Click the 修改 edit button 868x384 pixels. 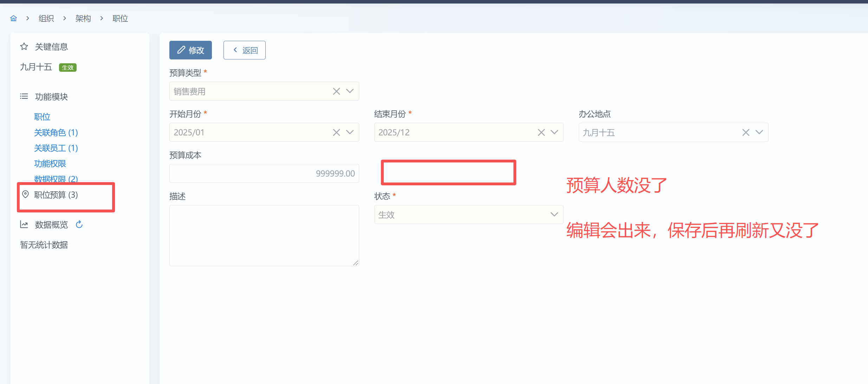click(190, 50)
